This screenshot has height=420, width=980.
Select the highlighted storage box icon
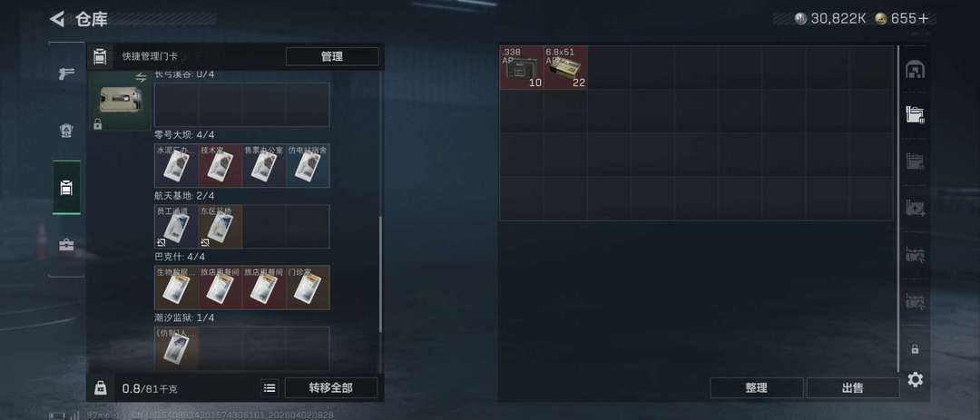[915, 114]
